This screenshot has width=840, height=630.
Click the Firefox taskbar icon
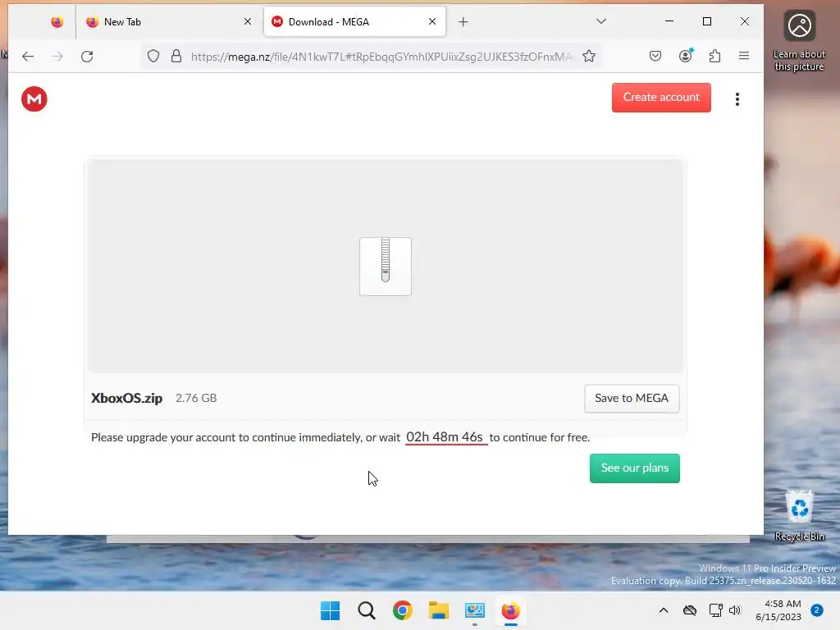coord(510,610)
